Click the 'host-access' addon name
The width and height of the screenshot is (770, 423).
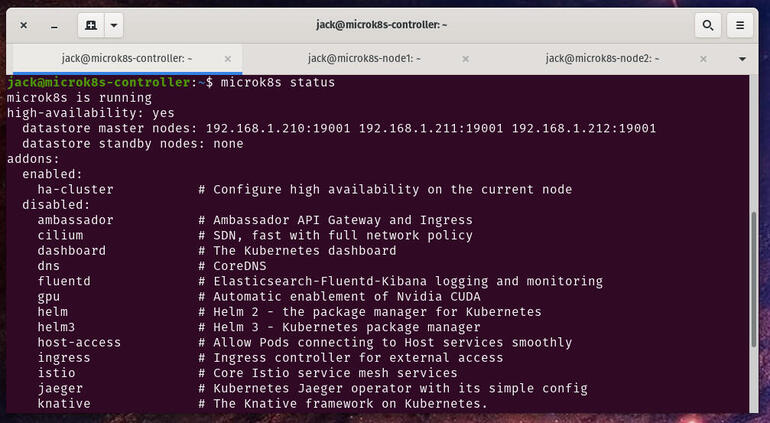(79, 342)
